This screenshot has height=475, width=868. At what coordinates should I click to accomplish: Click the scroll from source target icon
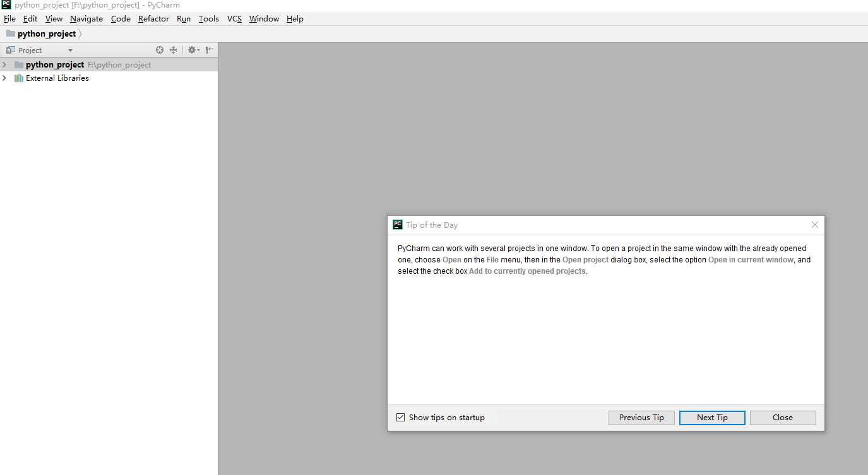[160, 50]
